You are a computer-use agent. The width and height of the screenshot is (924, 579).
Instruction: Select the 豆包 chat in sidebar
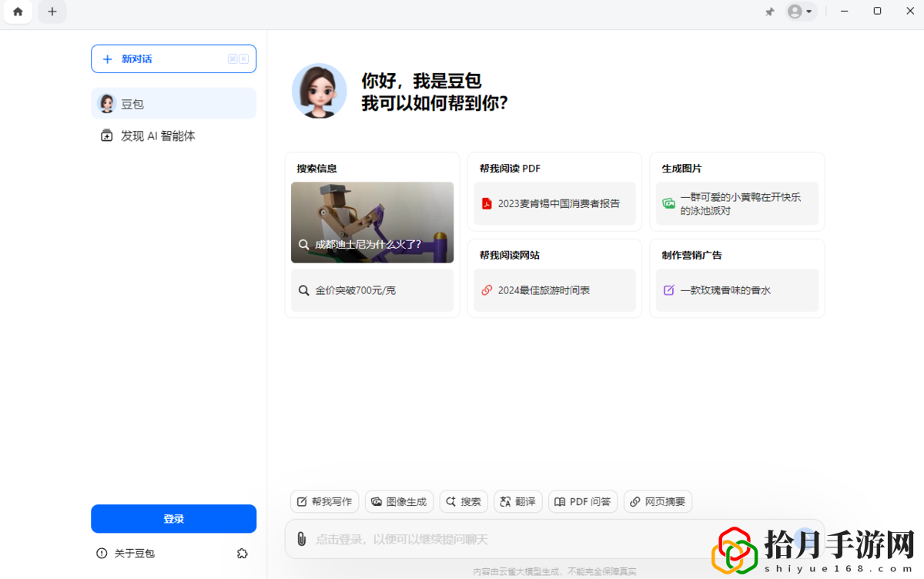173,103
